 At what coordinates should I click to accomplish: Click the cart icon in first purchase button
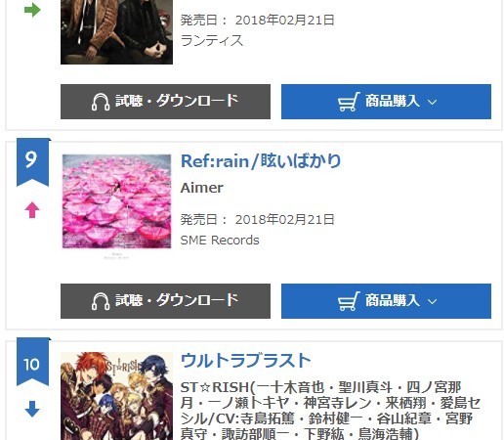point(349,102)
